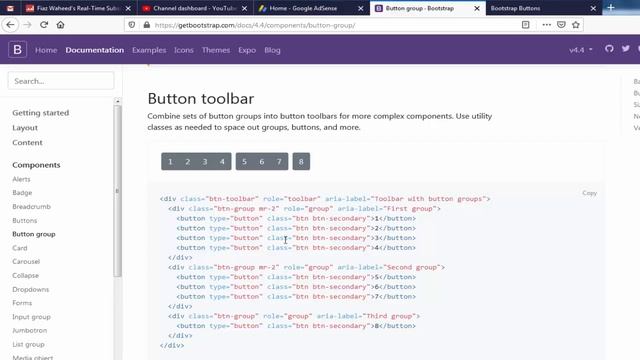Open Breadcrumb docs link
The height and width of the screenshot is (360, 640).
tap(31, 207)
